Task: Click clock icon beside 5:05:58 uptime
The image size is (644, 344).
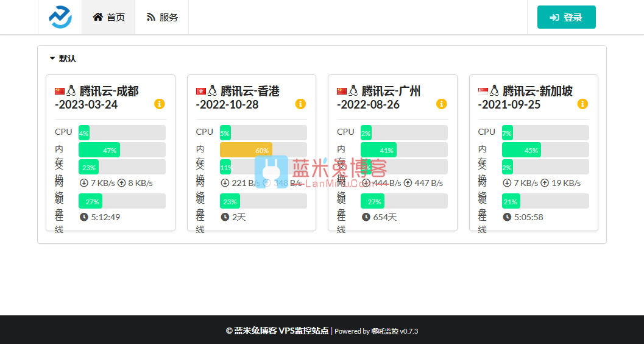Action: (508, 217)
